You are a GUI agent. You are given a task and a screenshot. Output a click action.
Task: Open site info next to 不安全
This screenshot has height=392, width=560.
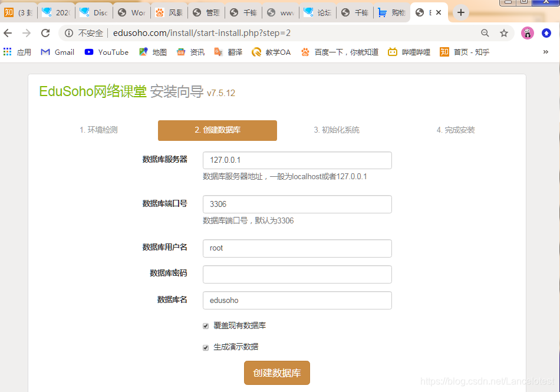pos(69,33)
